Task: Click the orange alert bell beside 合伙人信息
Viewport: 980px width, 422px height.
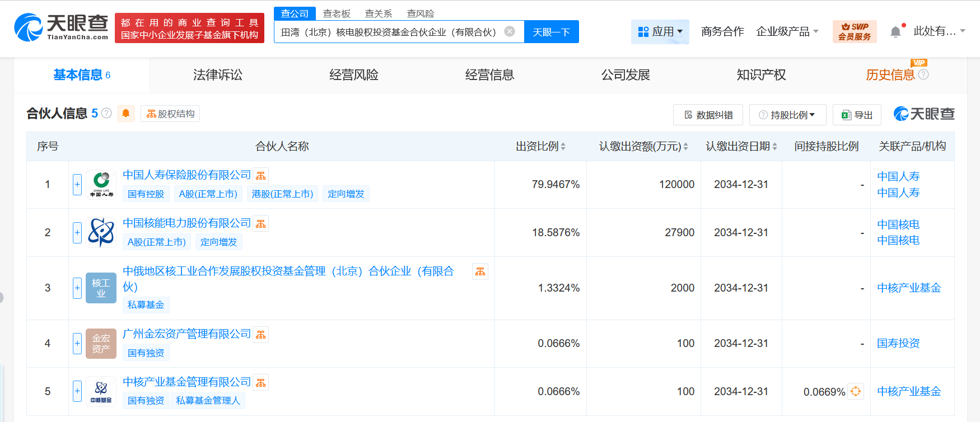Action: click(x=126, y=114)
